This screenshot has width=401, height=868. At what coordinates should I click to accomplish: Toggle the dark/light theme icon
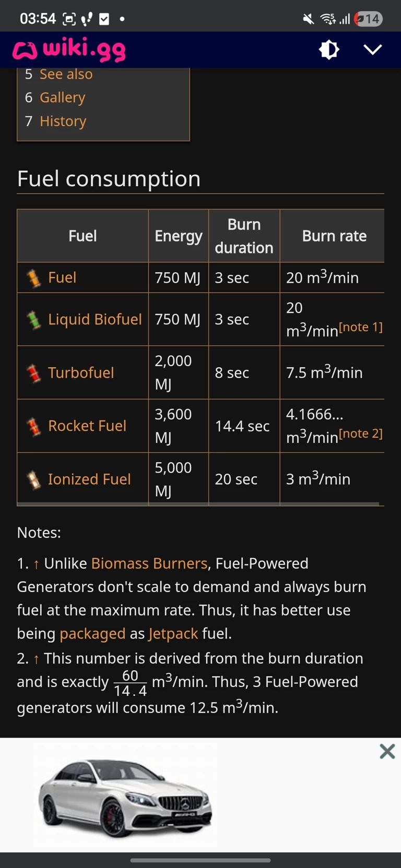[329, 50]
